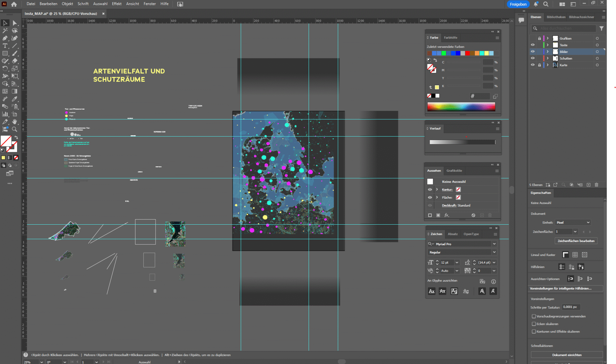The image size is (616, 364).
Task: Pick a color from the spectrum bar in Farbe panel
Action: 461,106
